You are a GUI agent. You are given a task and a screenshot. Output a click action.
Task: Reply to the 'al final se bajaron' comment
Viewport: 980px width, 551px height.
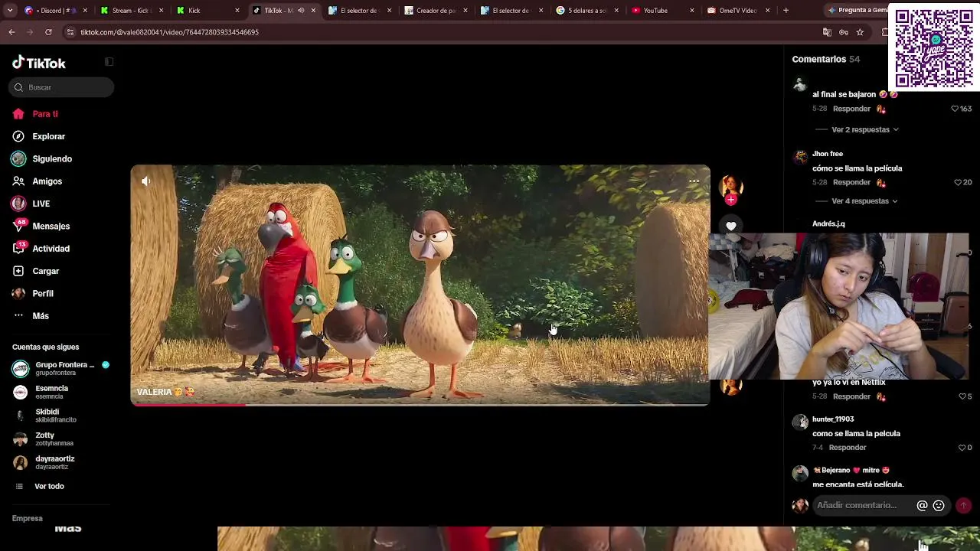851,109
